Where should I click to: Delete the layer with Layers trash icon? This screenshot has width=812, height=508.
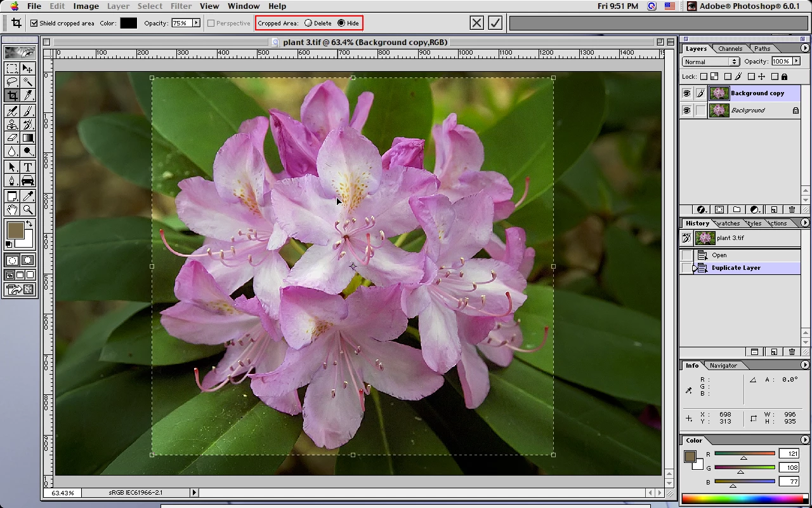[792, 210]
